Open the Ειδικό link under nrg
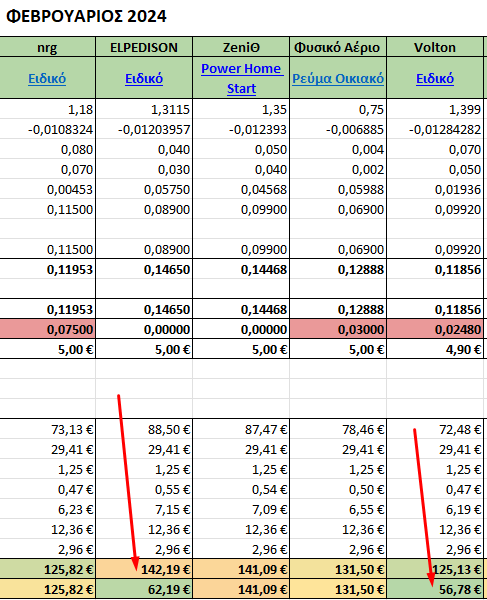This screenshot has width=487, height=600. tap(47, 78)
